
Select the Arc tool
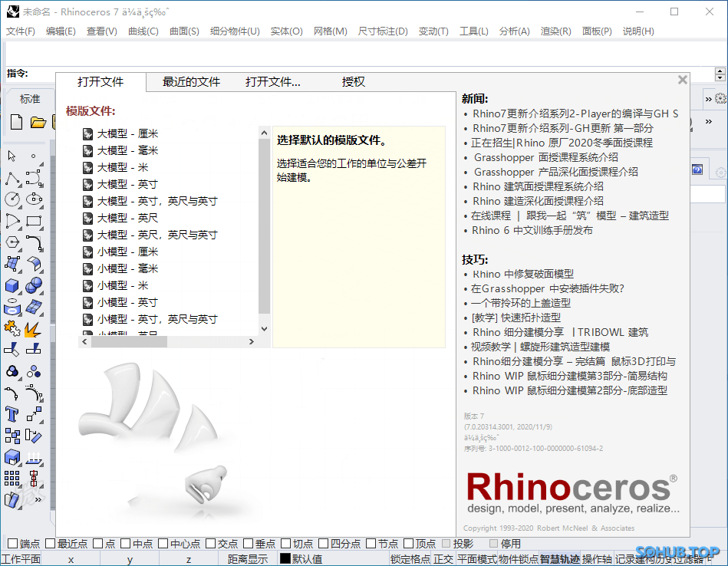[12, 221]
